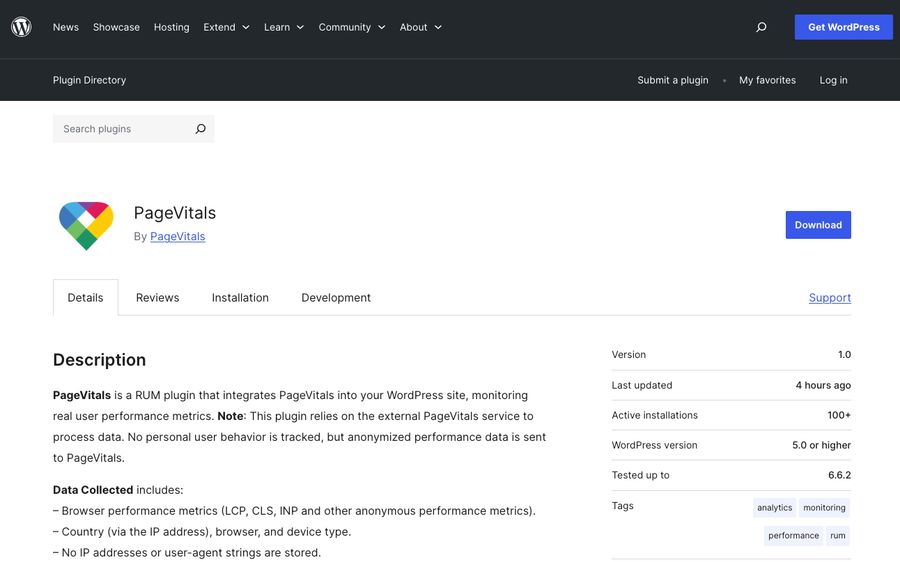Click the 'Data Collected' bold text
Screen dimensions: 900x562
pyautogui.click(x=93, y=490)
